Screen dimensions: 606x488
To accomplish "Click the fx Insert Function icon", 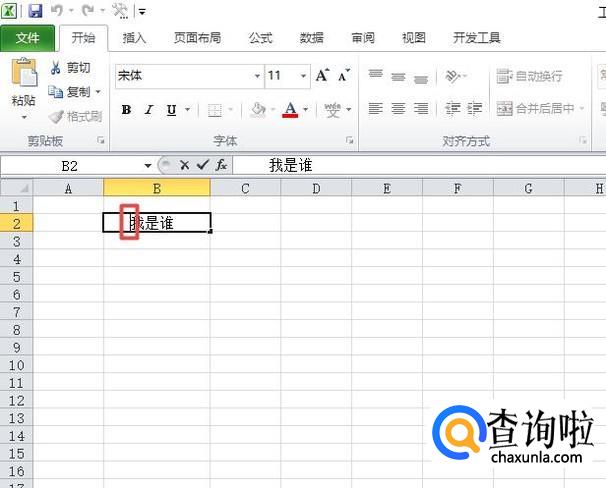I will [x=221, y=165].
